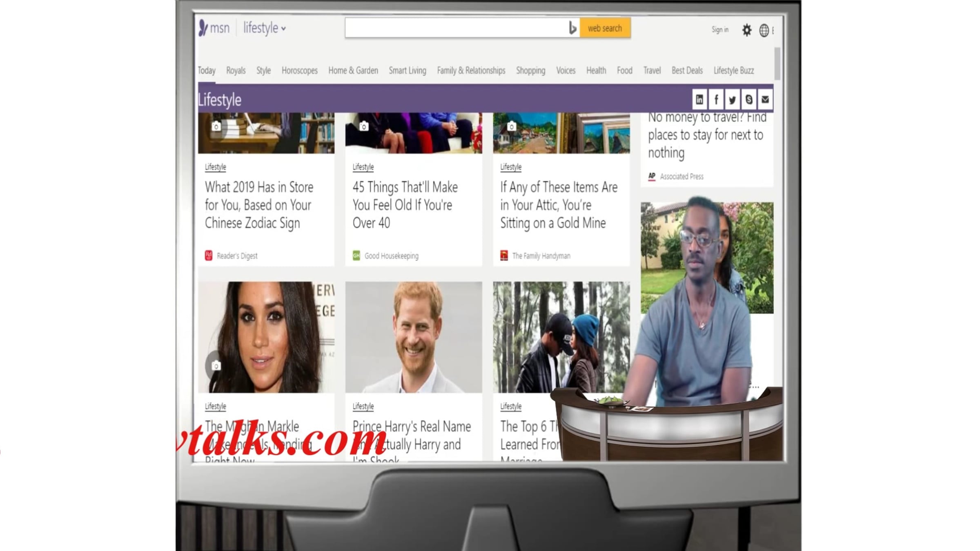Screen dimensions: 980x551
Task: Open Prince Harry article thumbnail
Action: pos(413,337)
